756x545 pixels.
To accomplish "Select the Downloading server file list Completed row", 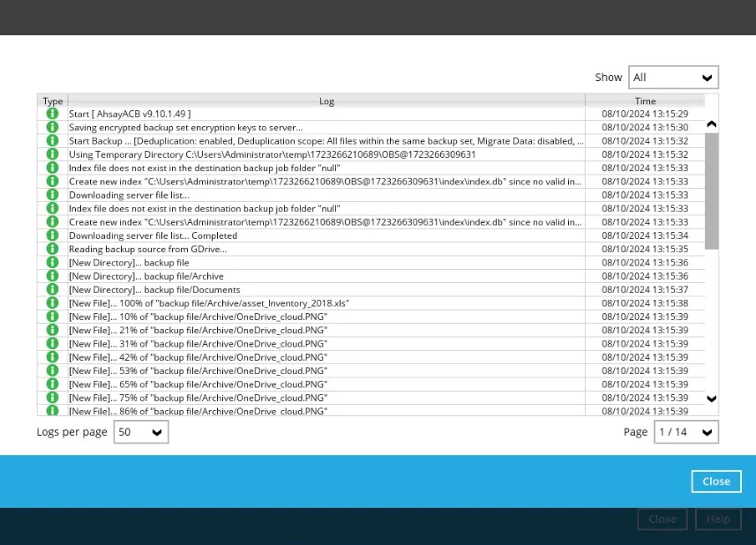I will 326,235.
